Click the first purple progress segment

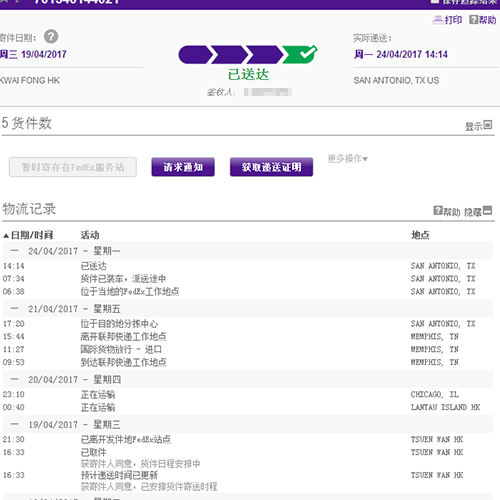(195, 55)
